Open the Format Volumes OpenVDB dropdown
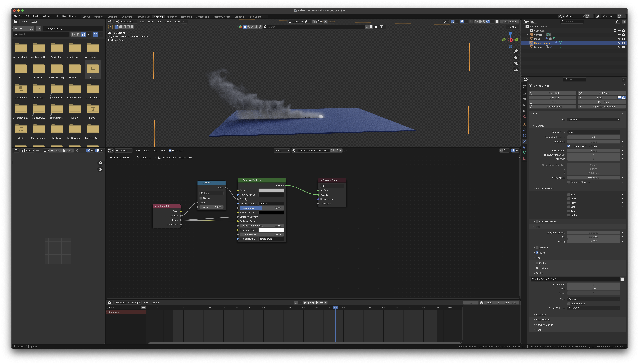This screenshot has height=364, width=639. point(594,308)
